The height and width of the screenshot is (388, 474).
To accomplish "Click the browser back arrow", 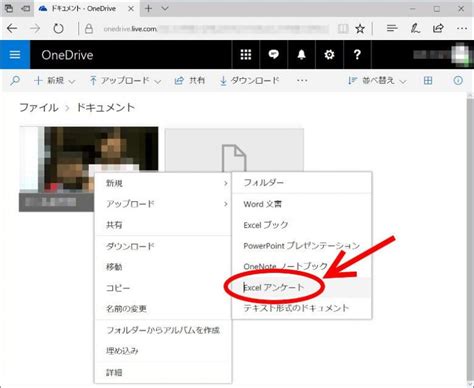I will click(12, 29).
